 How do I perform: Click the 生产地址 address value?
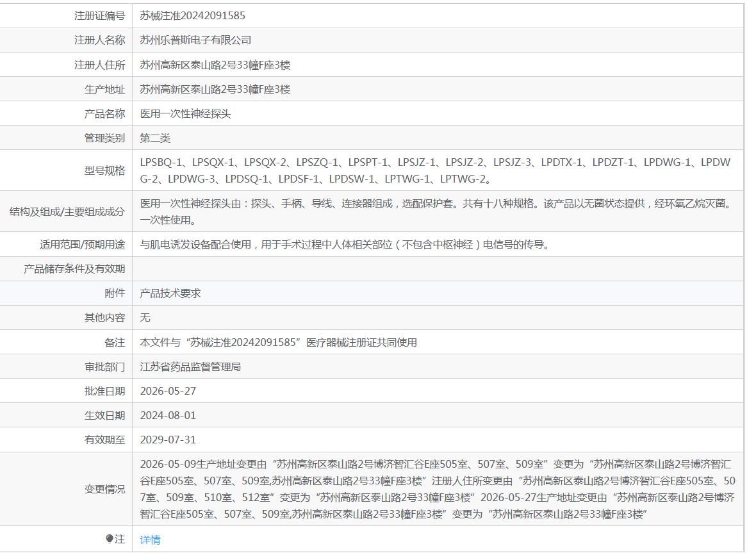pos(215,89)
